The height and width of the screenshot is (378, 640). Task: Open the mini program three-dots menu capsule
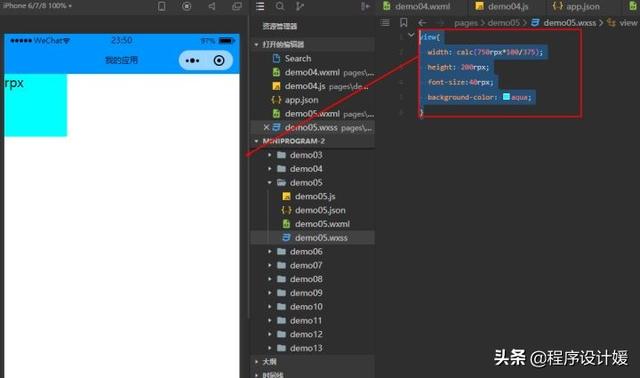192,61
